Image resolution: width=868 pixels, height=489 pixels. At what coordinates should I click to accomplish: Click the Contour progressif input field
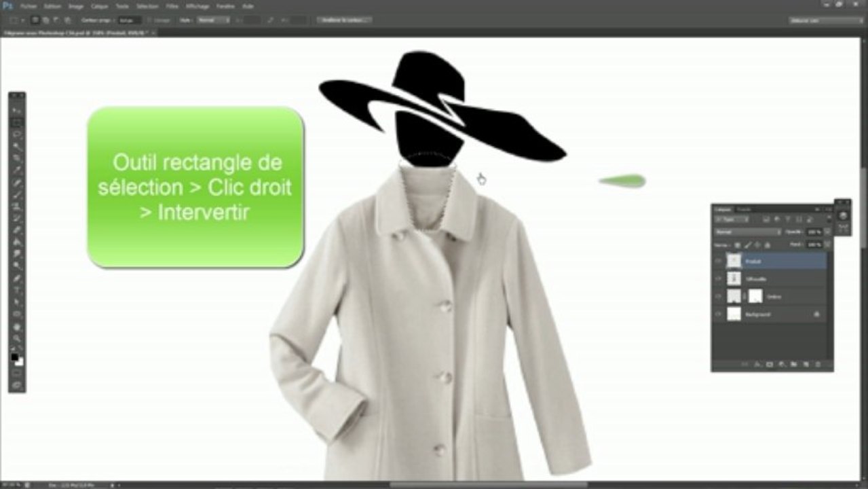pos(130,20)
